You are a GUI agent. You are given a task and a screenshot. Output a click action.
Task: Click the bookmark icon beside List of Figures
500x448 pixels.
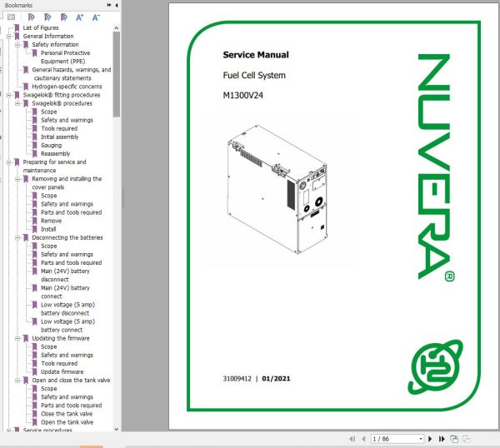click(x=17, y=27)
